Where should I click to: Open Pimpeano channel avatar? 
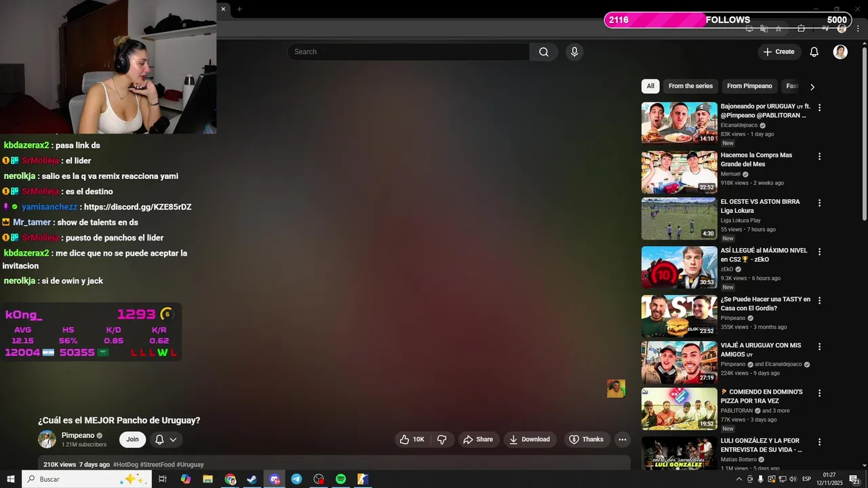coord(47,439)
